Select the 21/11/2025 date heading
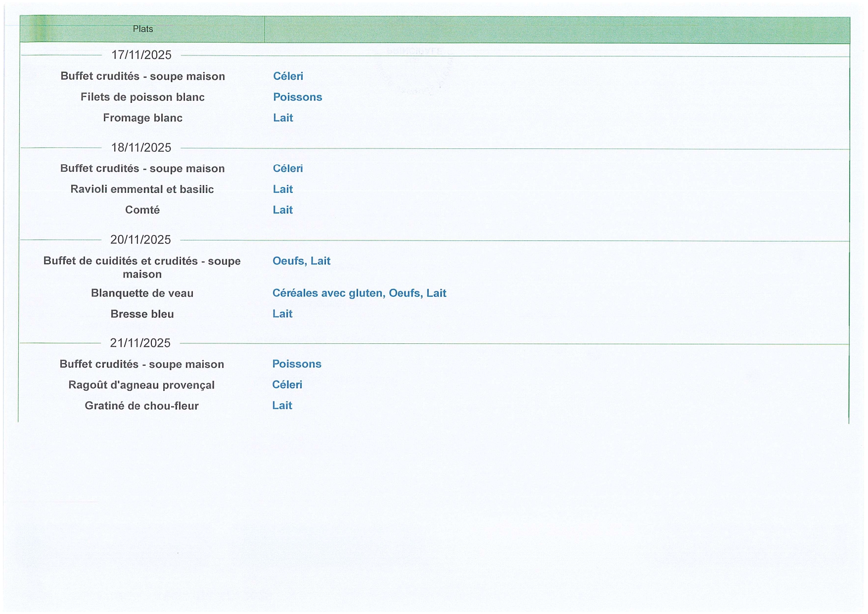 (140, 343)
